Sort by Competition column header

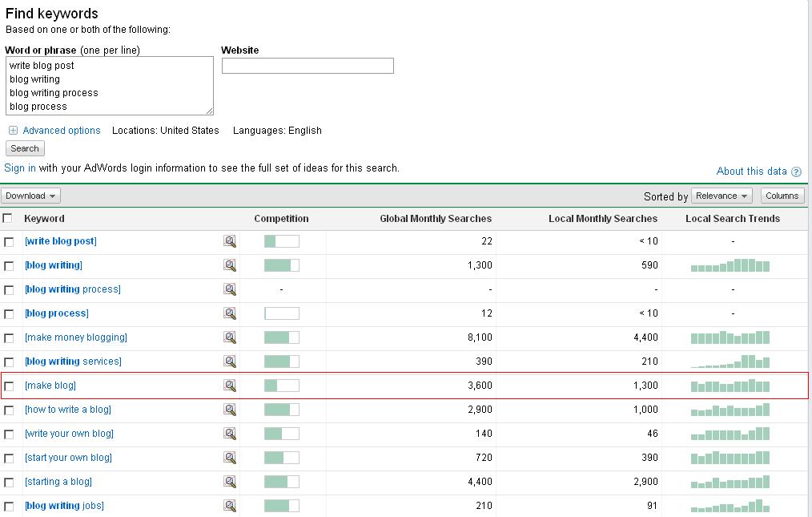tap(281, 218)
